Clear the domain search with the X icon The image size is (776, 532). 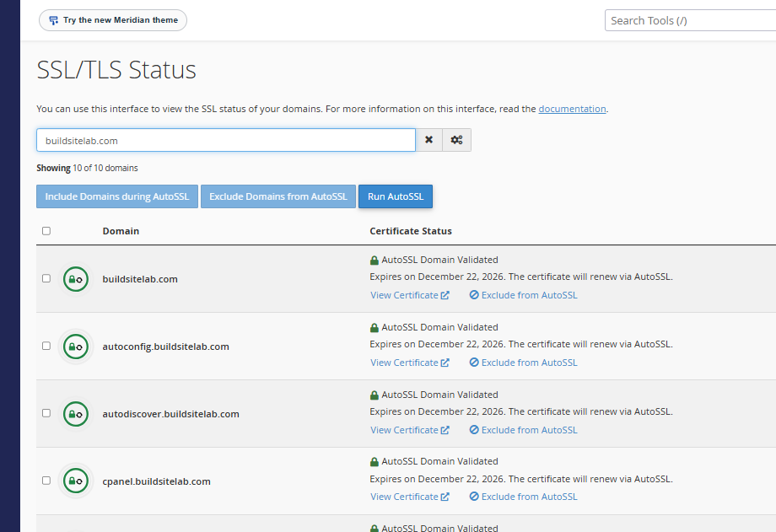point(429,140)
